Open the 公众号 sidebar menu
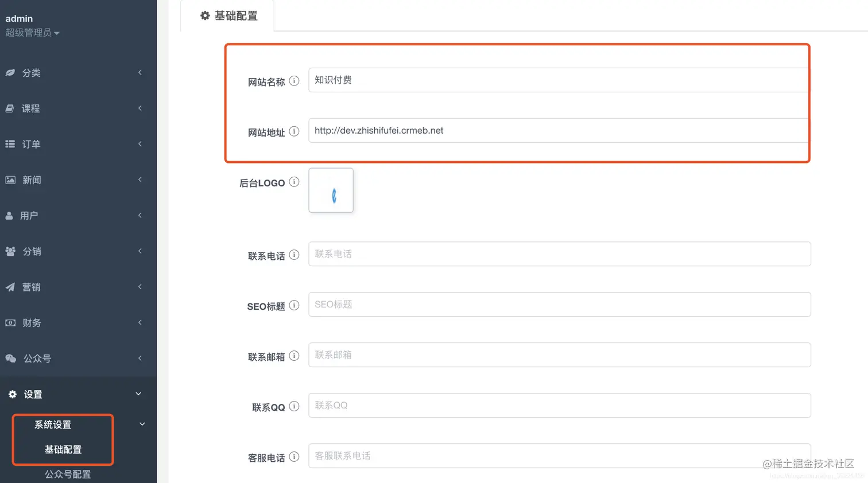The height and width of the screenshot is (483, 868). (x=78, y=359)
